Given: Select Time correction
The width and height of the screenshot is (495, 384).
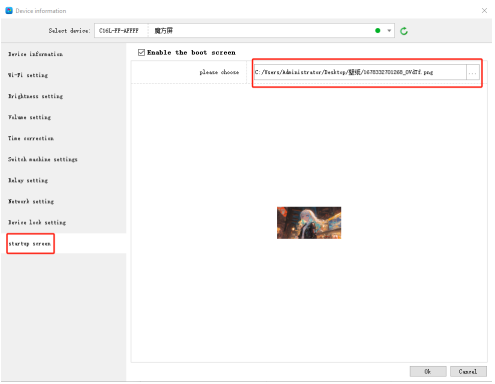Looking at the screenshot, I should pyautogui.click(x=31, y=138).
